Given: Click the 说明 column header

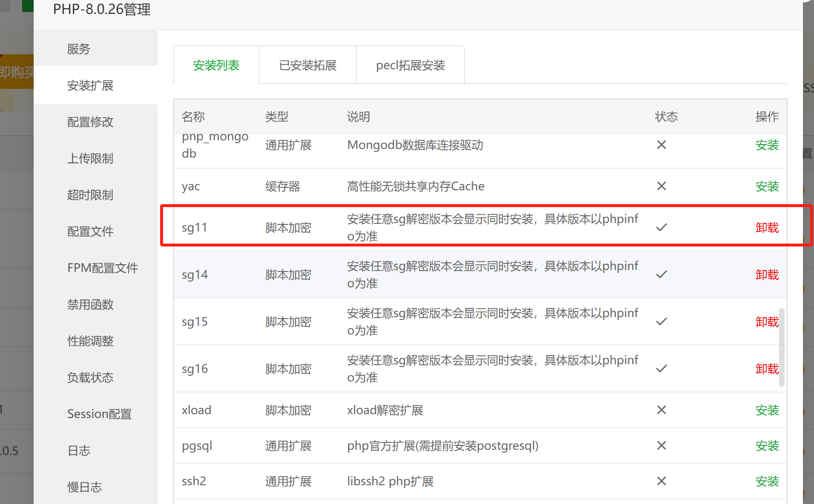Looking at the screenshot, I should pyautogui.click(x=359, y=117).
